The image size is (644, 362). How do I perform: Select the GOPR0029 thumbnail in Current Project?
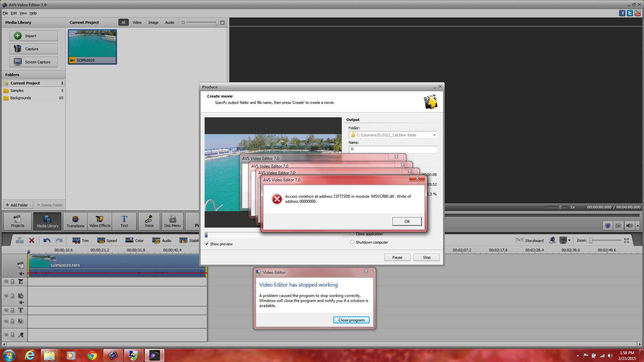92,47
